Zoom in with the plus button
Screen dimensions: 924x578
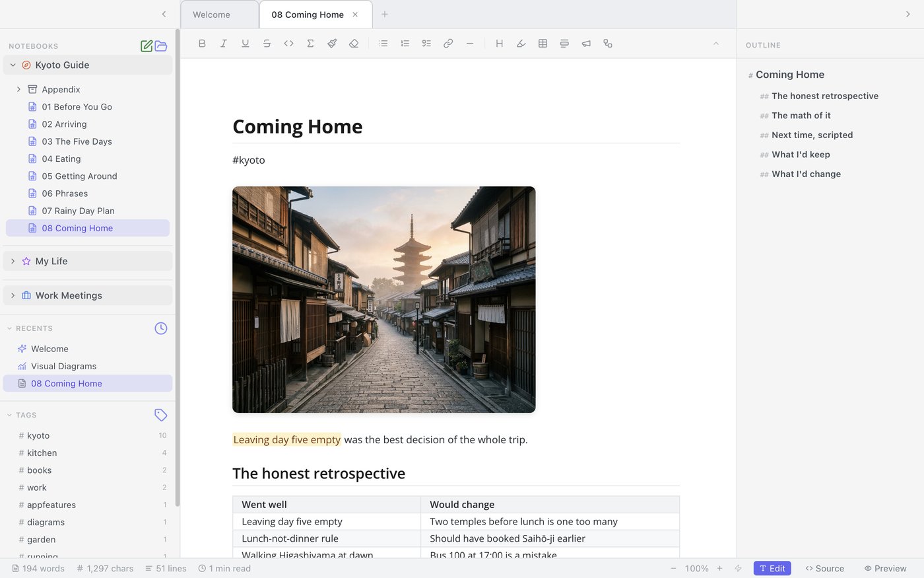pyautogui.click(x=719, y=568)
